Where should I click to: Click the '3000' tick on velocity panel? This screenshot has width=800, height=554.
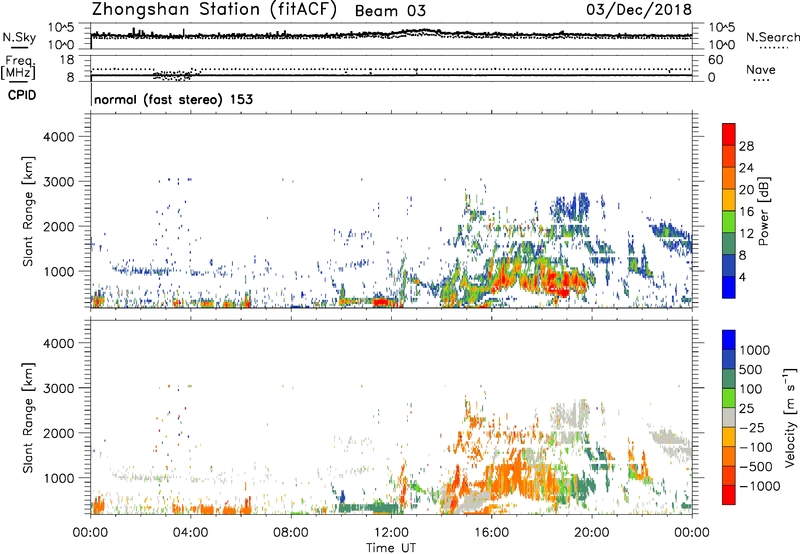[x=58, y=388]
